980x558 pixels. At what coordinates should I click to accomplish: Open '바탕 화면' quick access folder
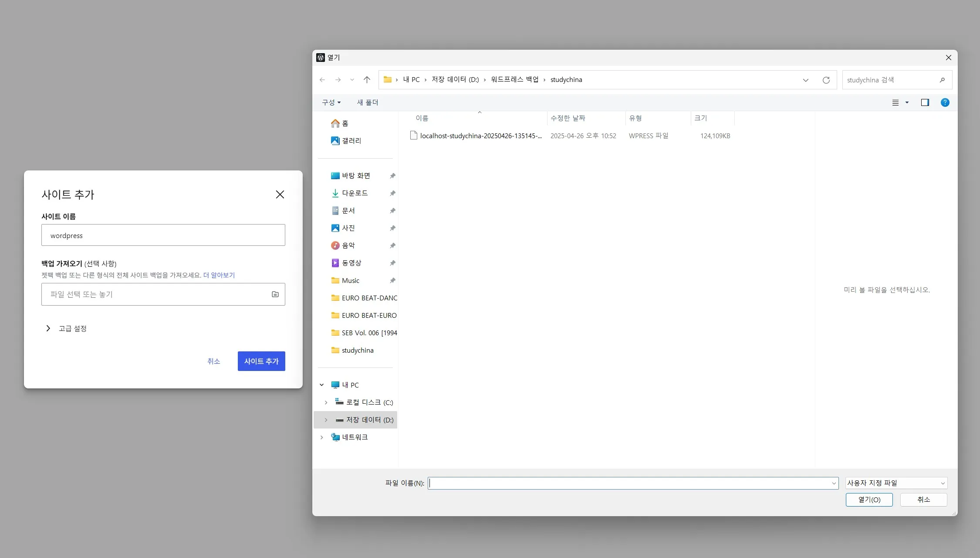tap(351, 176)
